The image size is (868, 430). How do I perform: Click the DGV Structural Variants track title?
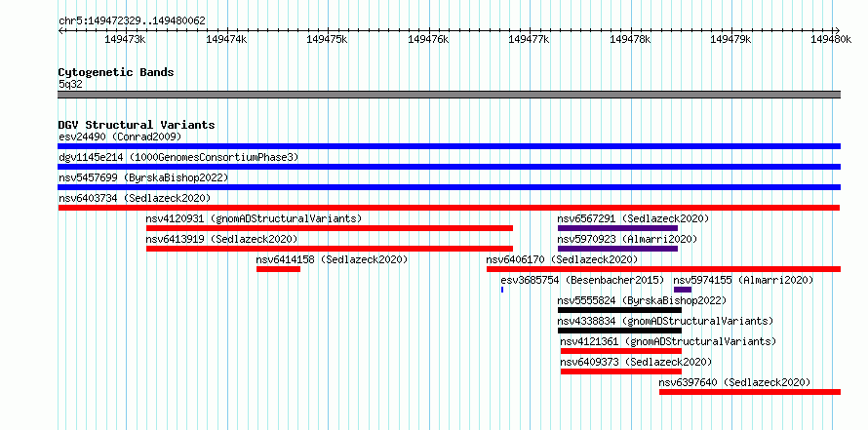[137, 125]
